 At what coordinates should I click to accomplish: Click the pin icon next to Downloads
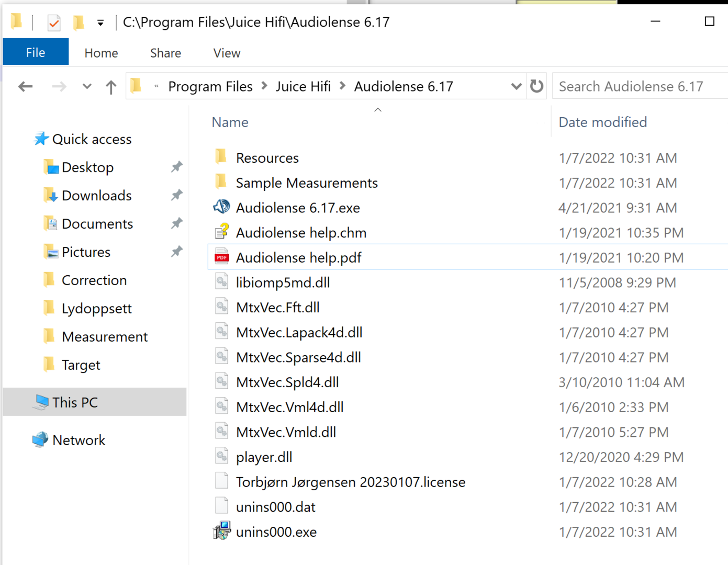[x=177, y=196]
